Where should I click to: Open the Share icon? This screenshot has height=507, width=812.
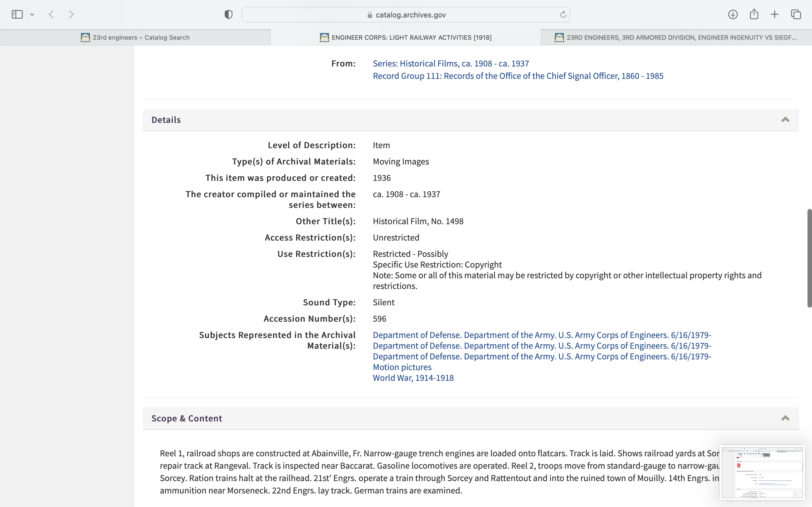754,14
